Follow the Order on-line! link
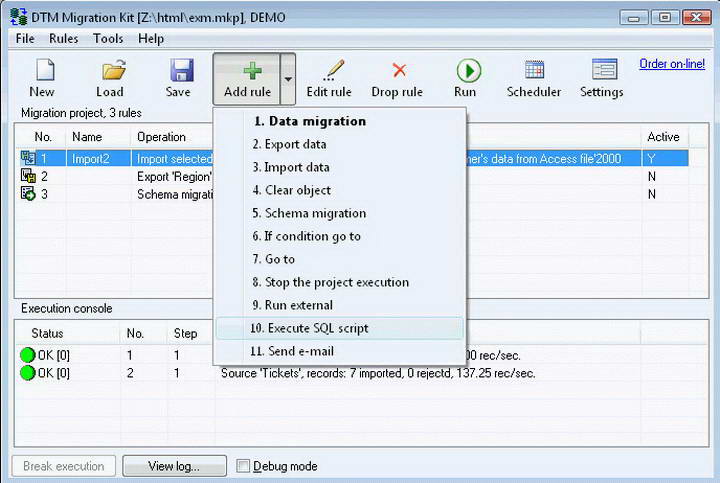720x483 pixels. click(x=672, y=63)
